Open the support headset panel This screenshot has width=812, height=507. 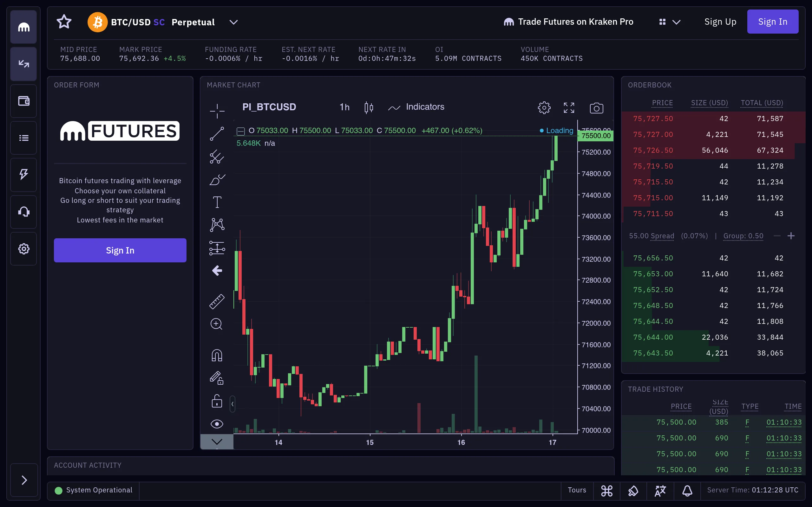(x=23, y=212)
